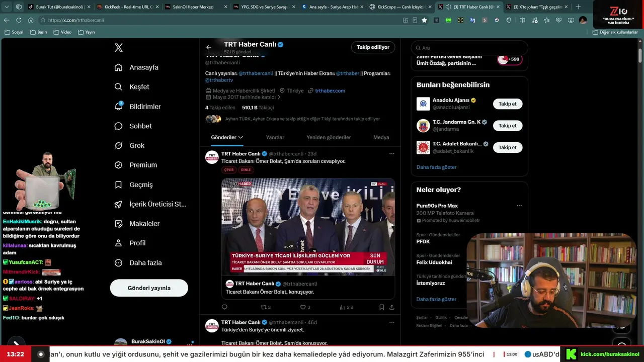Click the browser address bar URL
This screenshot has width=644, height=362.
coord(76,20)
